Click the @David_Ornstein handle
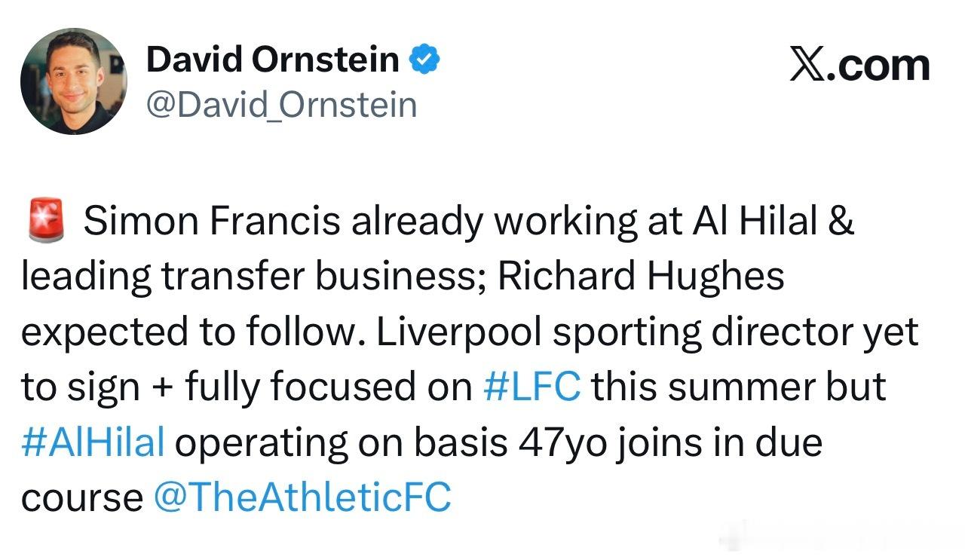968x560 pixels. coord(281,105)
